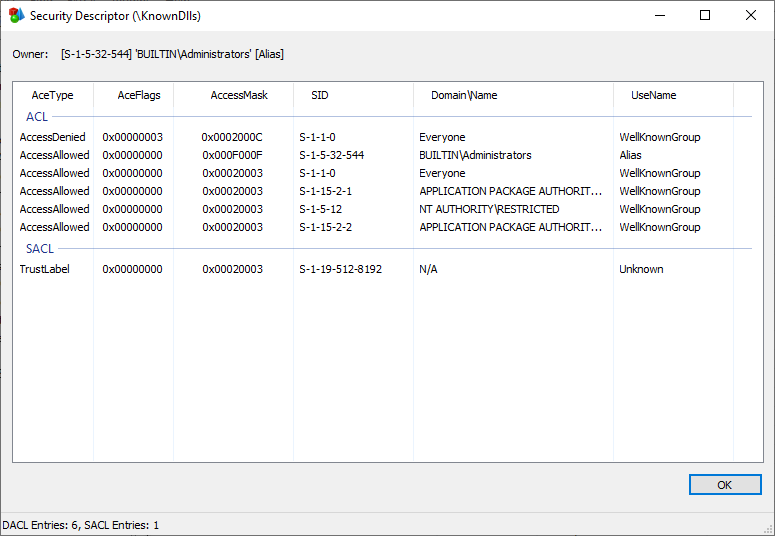Collapse the ACL group header
This screenshot has width=775, height=536.
[37, 117]
